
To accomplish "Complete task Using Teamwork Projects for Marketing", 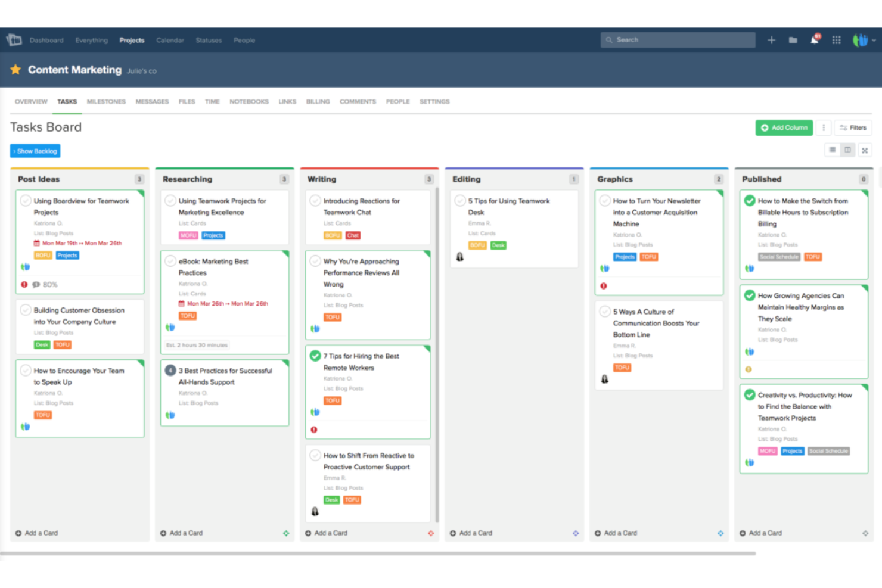I will click(170, 201).
